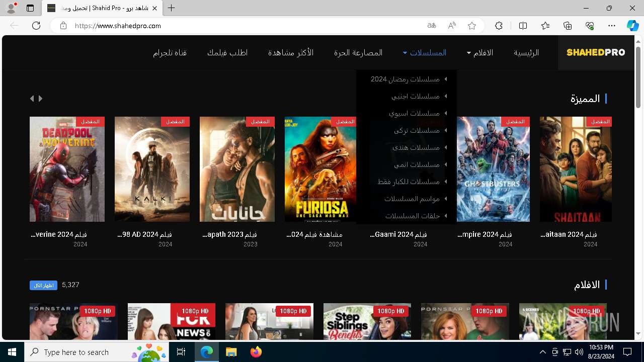Open Shaitaan movie poster
Image resolution: width=644 pixels, height=362 pixels.
click(x=576, y=169)
